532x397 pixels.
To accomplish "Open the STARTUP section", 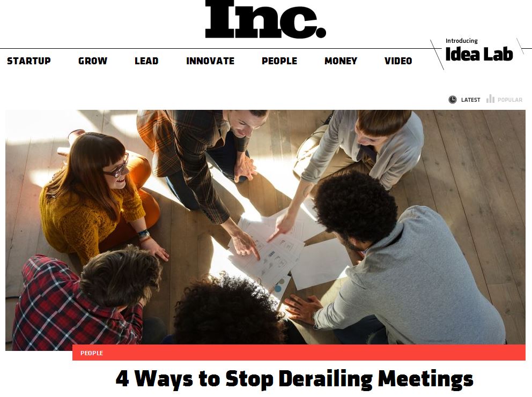I will 29,61.
